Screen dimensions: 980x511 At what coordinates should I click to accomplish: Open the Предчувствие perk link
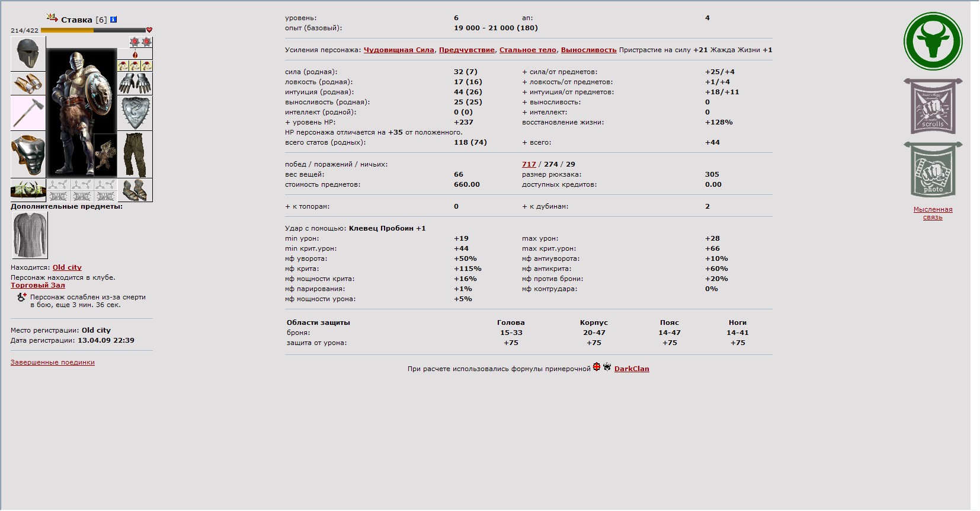click(467, 50)
